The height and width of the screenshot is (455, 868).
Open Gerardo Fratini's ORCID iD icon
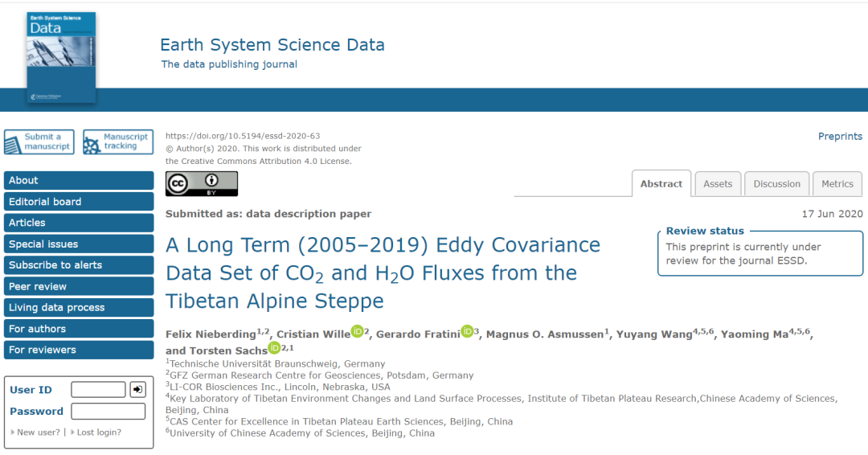(467, 331)
